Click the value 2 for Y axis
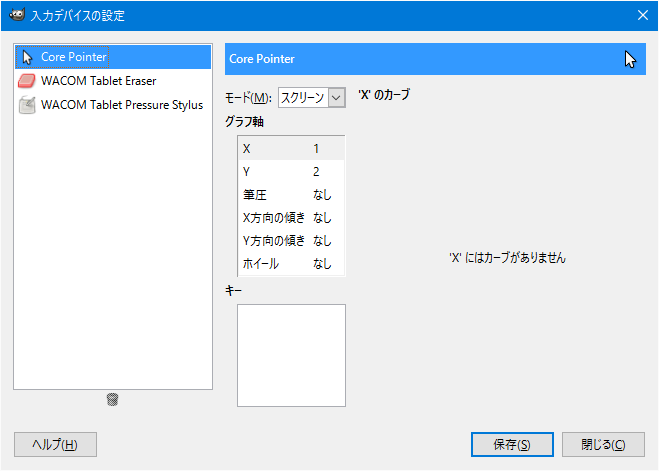659x471 pixels. pos(316,171)
